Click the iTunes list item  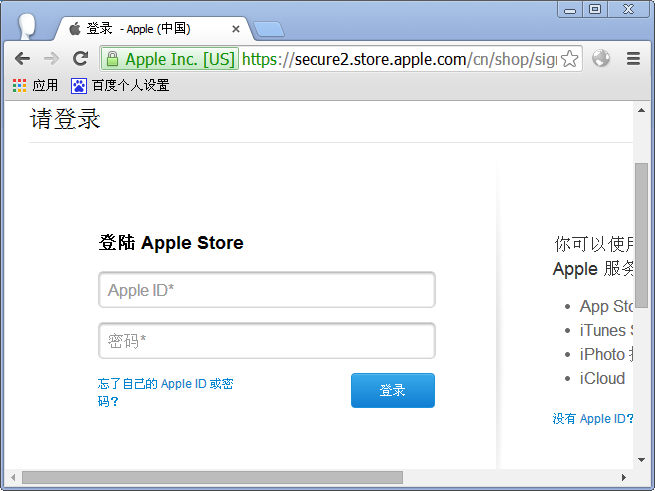pyautogui.click(x=606, y=331)
